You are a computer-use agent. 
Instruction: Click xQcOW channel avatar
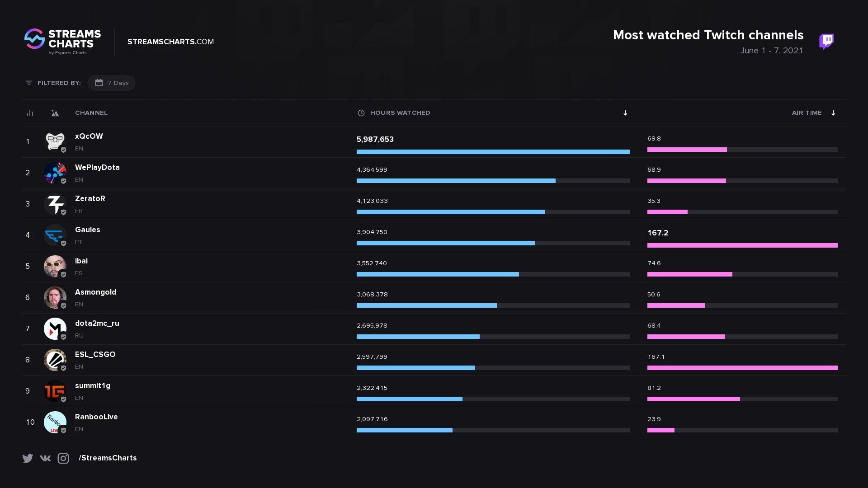tap(55, 141)
